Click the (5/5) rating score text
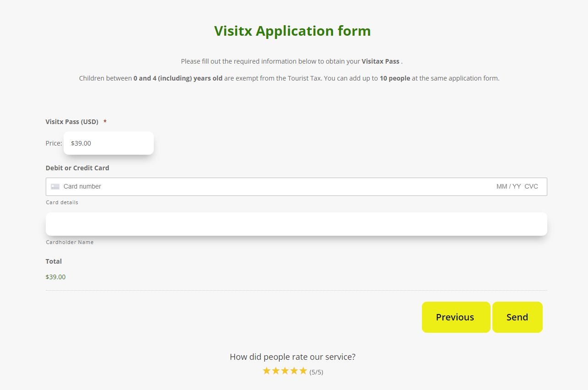Screen dimensions: 588x390 tap(316, 372)
